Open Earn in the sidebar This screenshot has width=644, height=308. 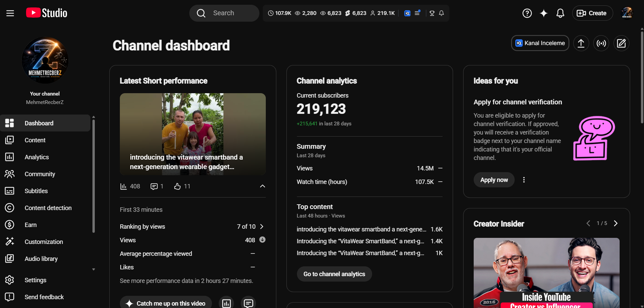point(45,225)
